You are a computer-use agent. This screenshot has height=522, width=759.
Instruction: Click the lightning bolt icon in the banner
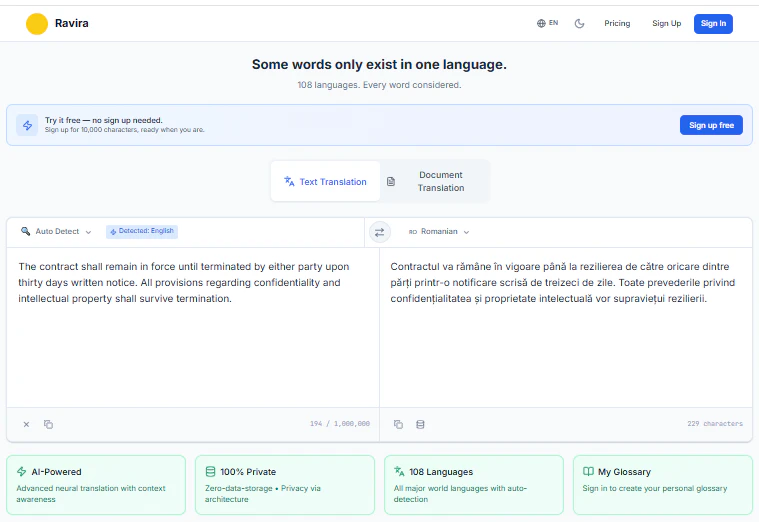27,125
